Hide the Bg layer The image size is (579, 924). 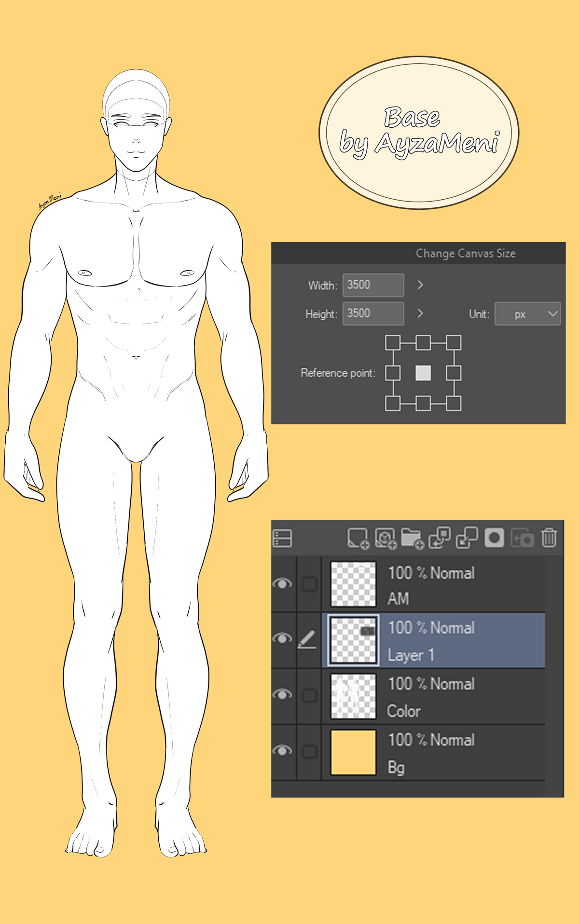coord(283,751)
